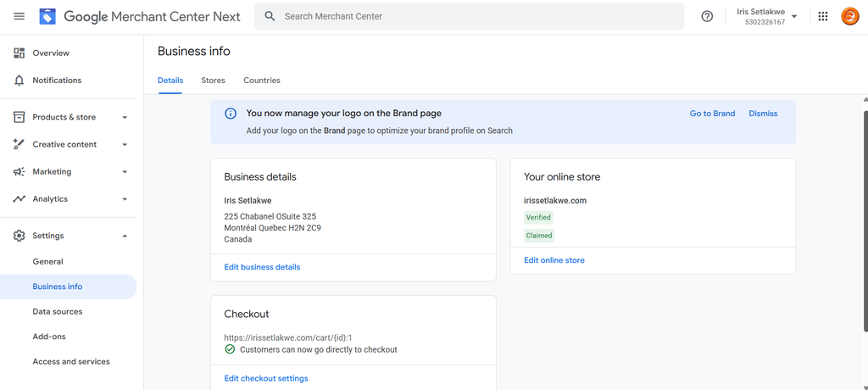The image size is (868, 390).
Task: Click the account ID 5302326167
Action: click(765, 22)
